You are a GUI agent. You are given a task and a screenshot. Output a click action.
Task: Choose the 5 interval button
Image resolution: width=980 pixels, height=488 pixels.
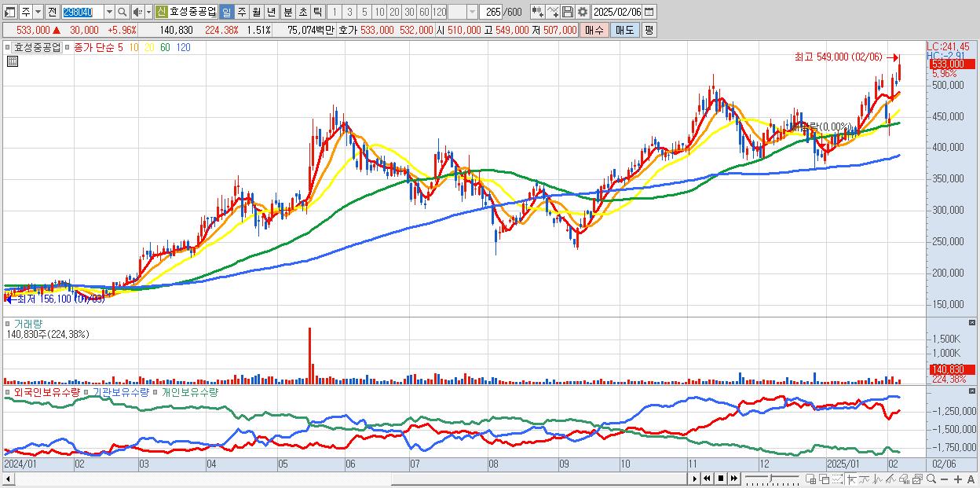[x=364, y=13]
